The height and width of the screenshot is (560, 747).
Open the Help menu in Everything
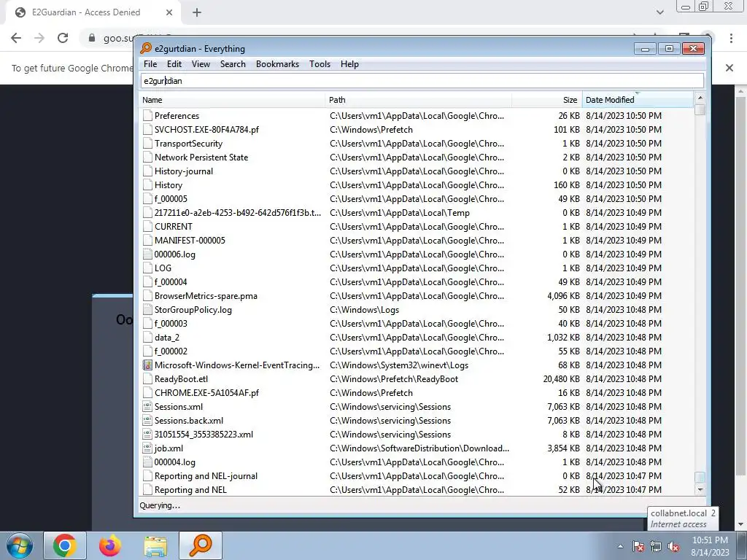click(349, 64)
